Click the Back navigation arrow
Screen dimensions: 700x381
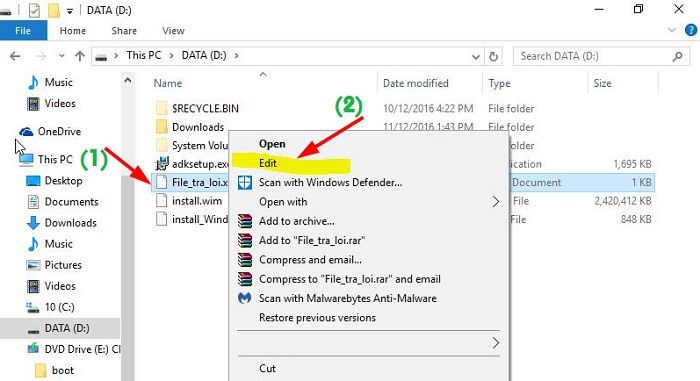click(x=15, y=56)
